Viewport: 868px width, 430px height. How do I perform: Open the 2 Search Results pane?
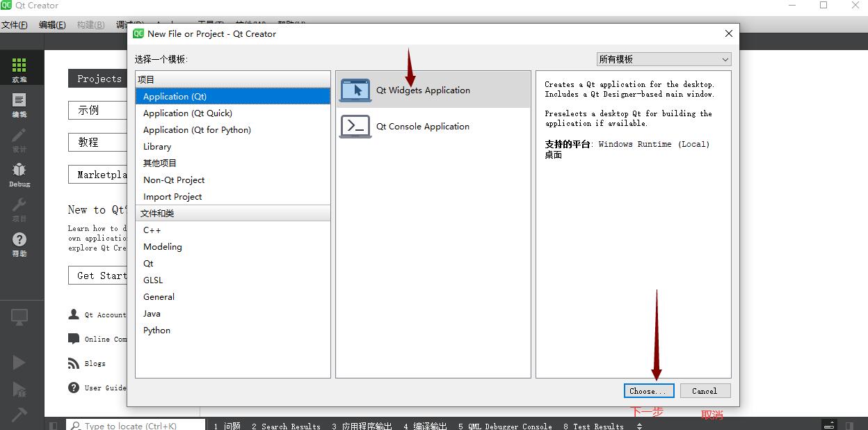(286, 426)
